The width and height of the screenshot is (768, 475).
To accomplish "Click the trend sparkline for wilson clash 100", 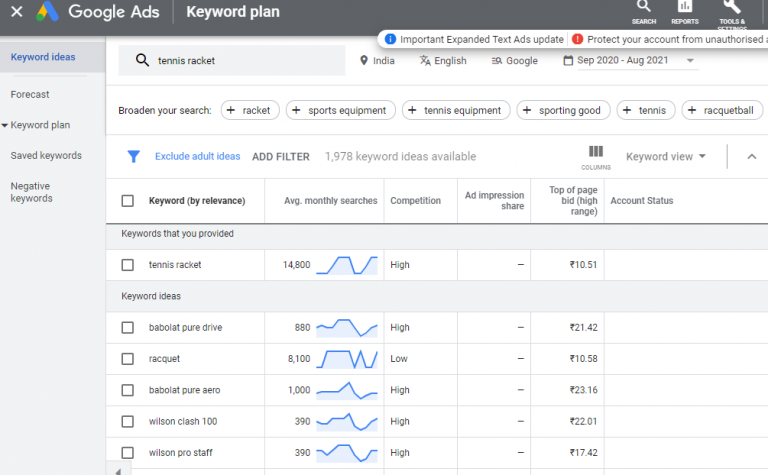I will pos(347,422).
